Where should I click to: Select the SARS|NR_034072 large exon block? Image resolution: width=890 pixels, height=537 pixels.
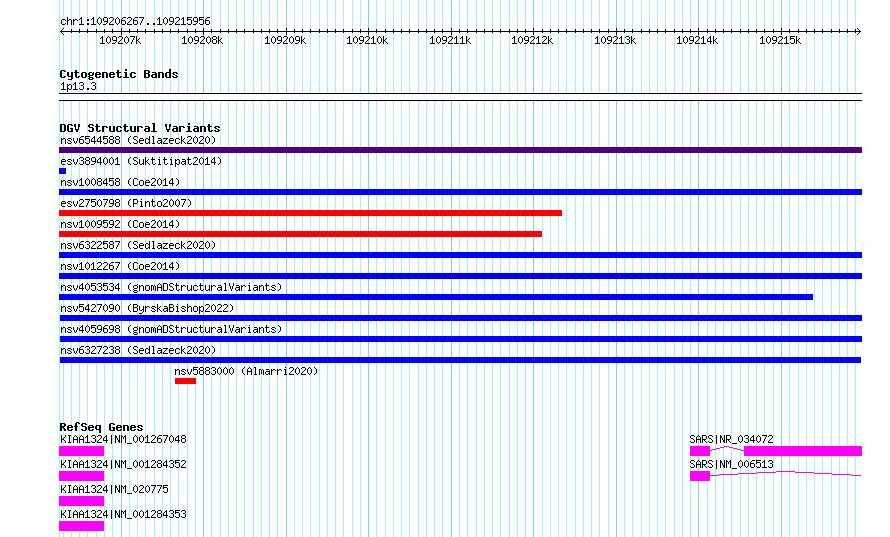pos(803,451)
